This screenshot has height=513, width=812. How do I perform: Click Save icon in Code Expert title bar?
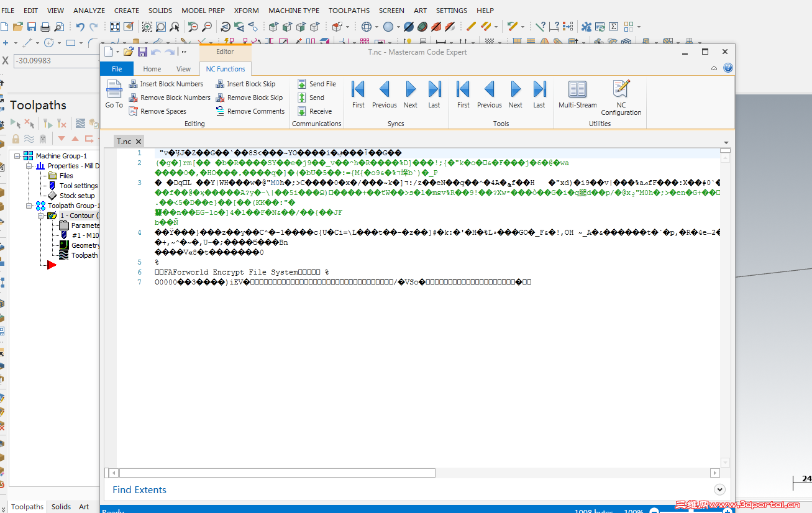tap(142, 52)
